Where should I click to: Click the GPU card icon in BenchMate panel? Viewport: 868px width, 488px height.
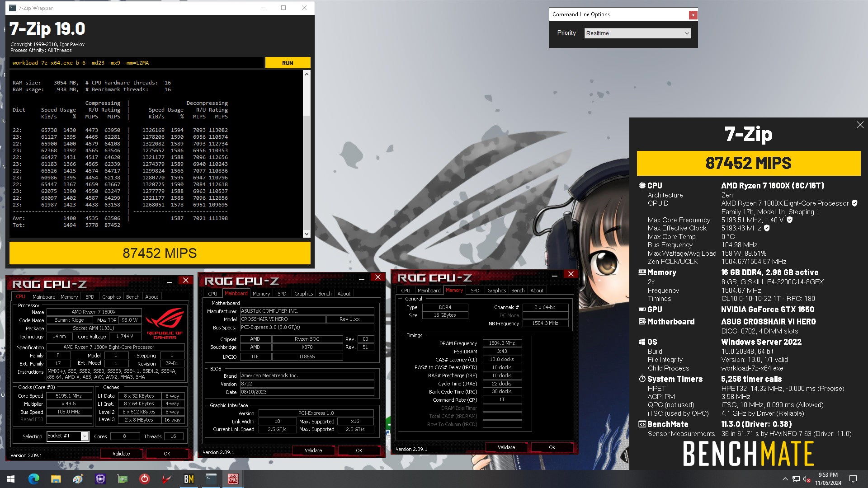[642, 310]
